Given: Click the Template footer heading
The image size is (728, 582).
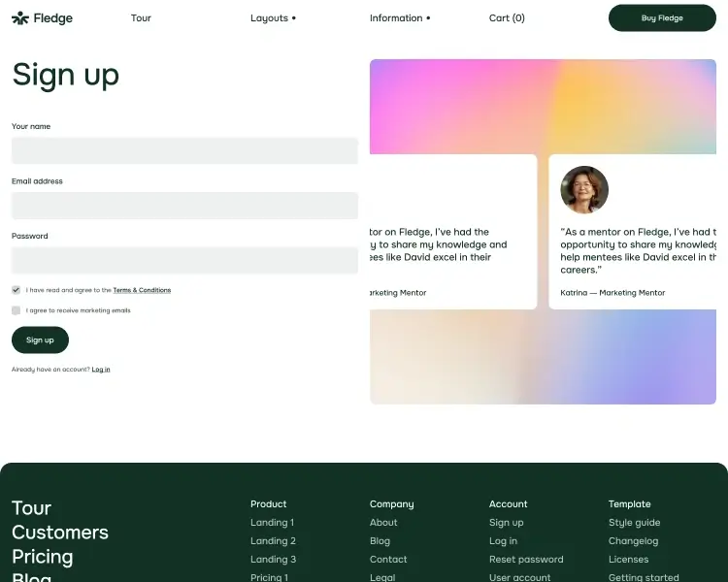Looking at the screenshot, I should tap(630, 504).
